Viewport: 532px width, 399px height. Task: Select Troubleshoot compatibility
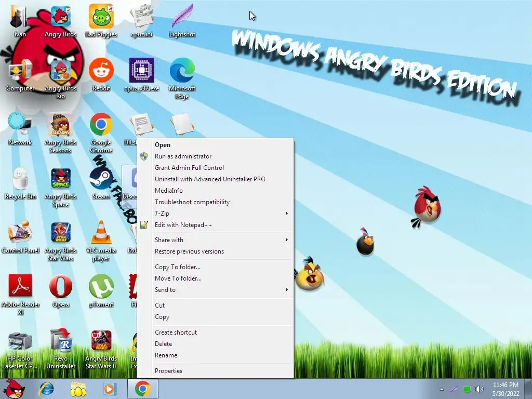tap(216, 202)
